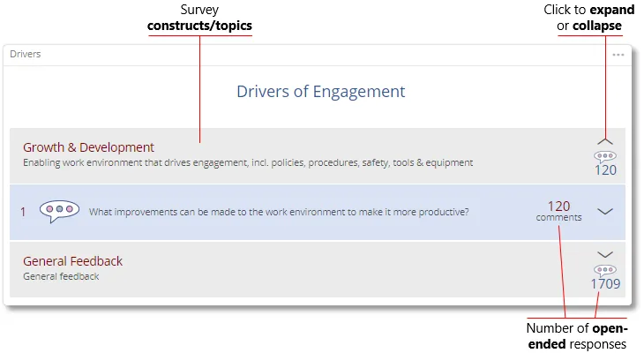
Task: Open the work environment improvements question
Action: click(x=279, y=212)
